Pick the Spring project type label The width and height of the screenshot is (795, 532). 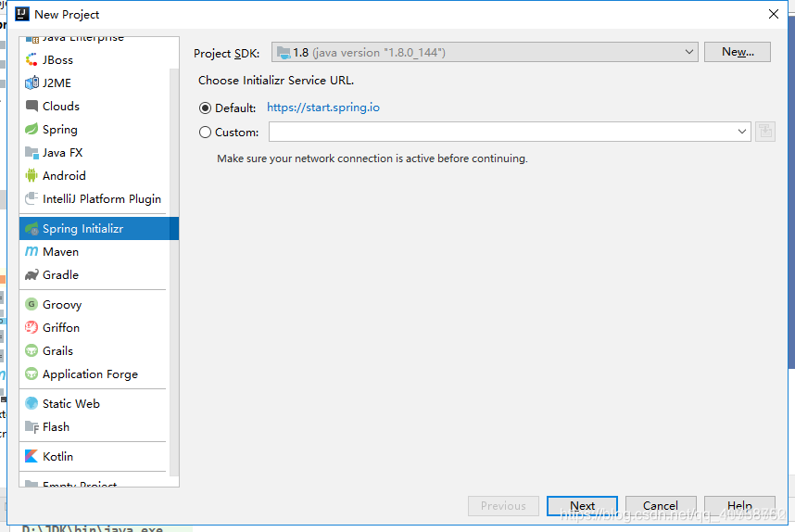[60, 130]
